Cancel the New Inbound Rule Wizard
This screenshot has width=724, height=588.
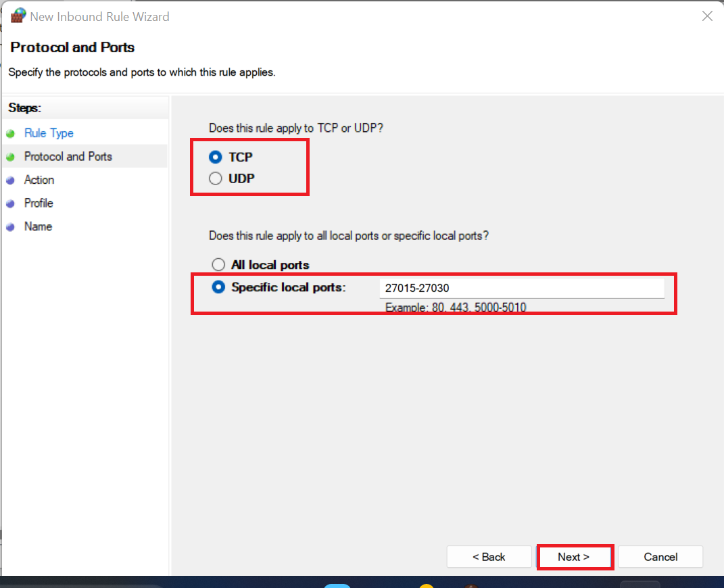(660, 557)
